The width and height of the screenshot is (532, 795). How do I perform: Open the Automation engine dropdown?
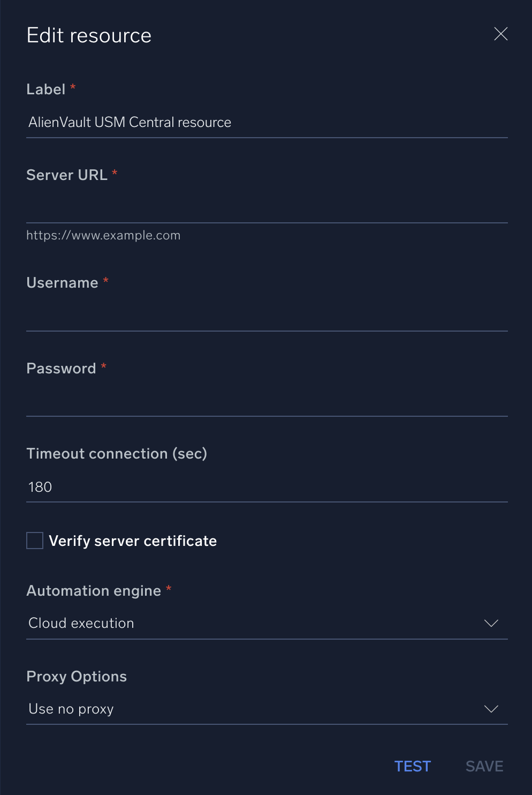pyautogui.click(x=268, y=623)
